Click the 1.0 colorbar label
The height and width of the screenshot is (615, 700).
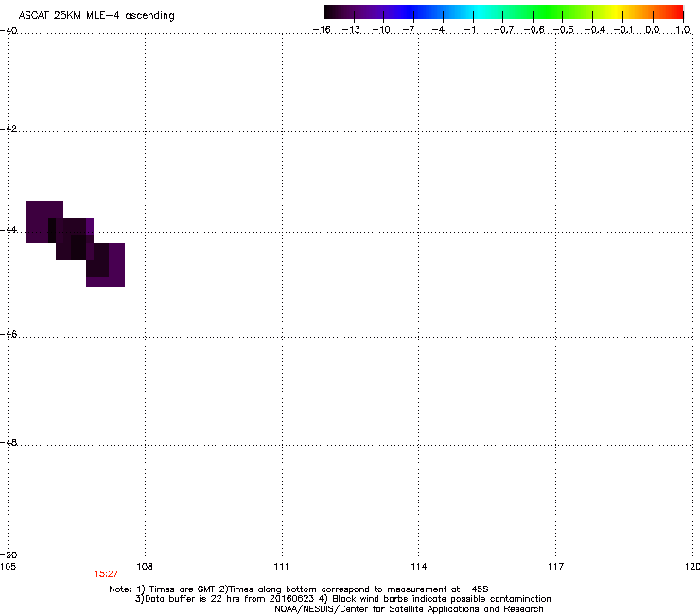tap(683, 30)
